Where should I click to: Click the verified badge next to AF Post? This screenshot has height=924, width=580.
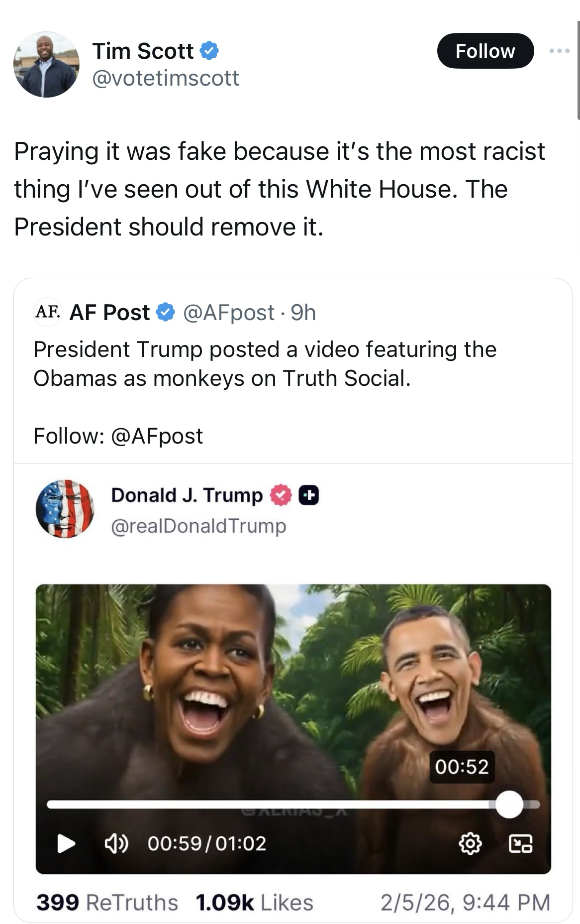[166, 312]
